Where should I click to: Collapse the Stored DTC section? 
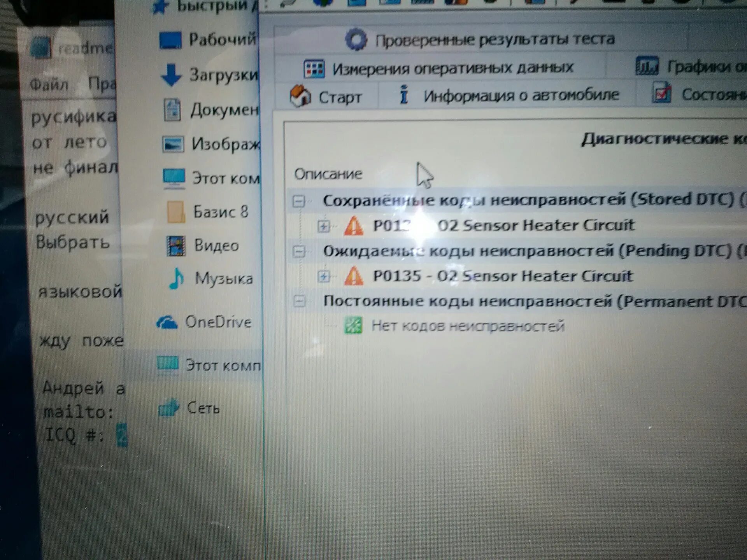pyautogui.click(x=299, y=201)
